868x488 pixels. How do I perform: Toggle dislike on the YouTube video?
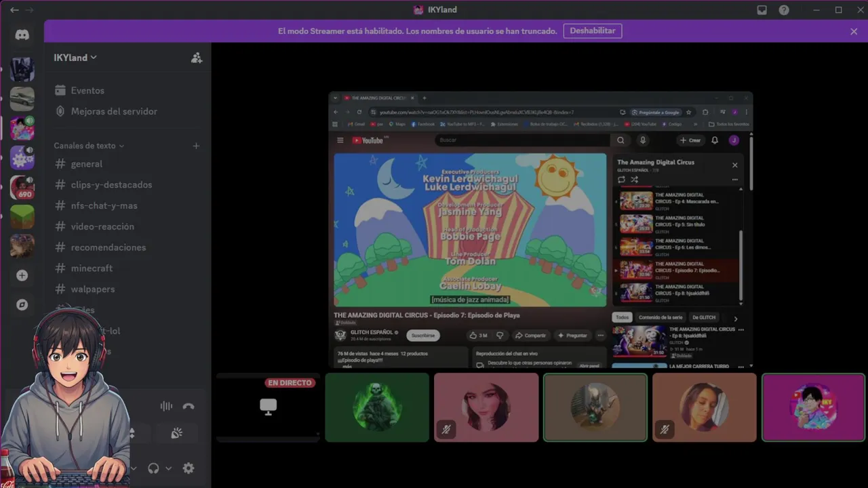[500, 335]
